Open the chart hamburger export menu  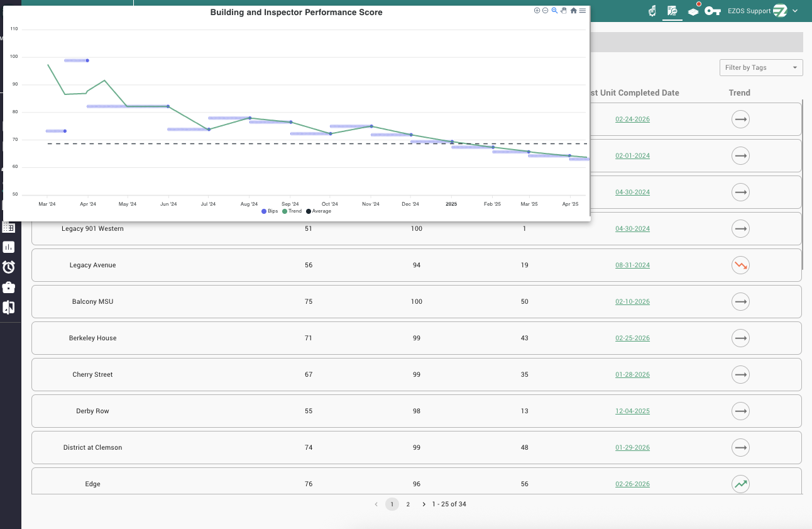583,11
